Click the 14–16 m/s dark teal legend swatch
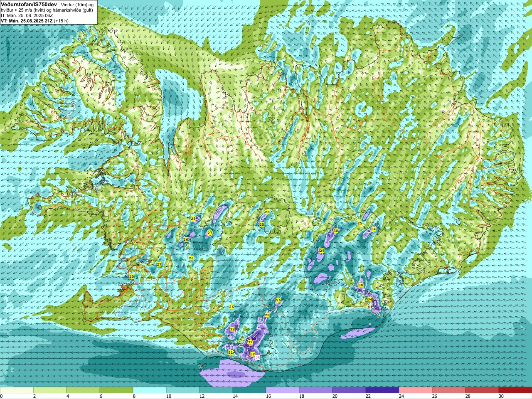Viewport: 532px width, 399px height. click(249, 390)
